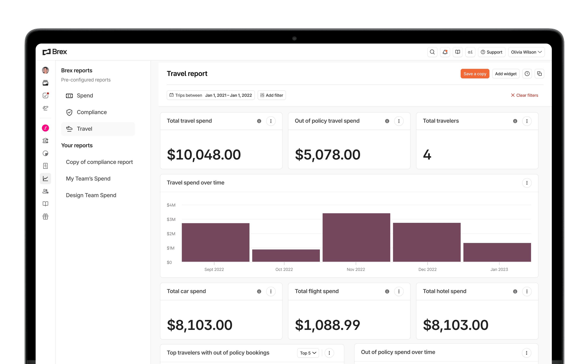The width and height of the screenshot is (588, 364).
Task: Show info for Total travel spend
Action: tap(259, 121)
